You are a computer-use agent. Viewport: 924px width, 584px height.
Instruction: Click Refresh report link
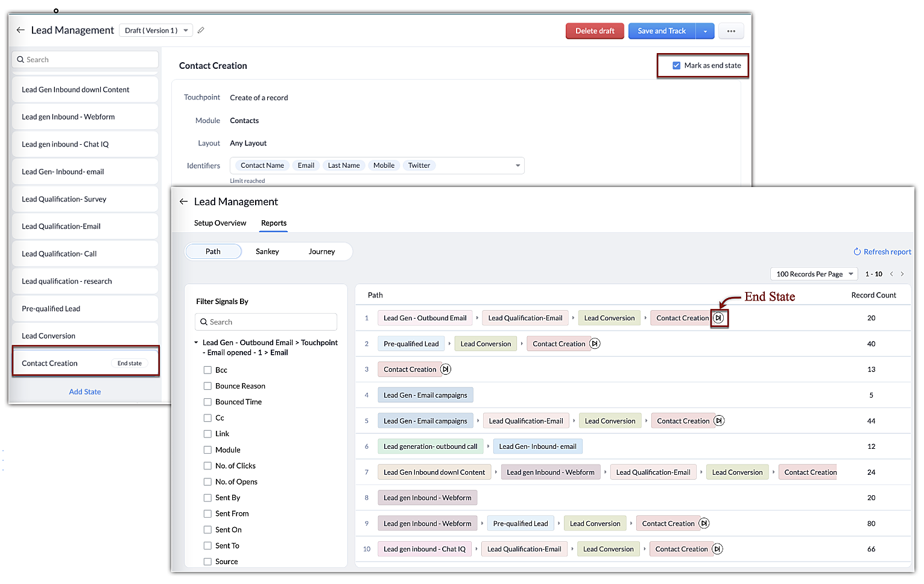pyautogui.click(x=887, y=252)
